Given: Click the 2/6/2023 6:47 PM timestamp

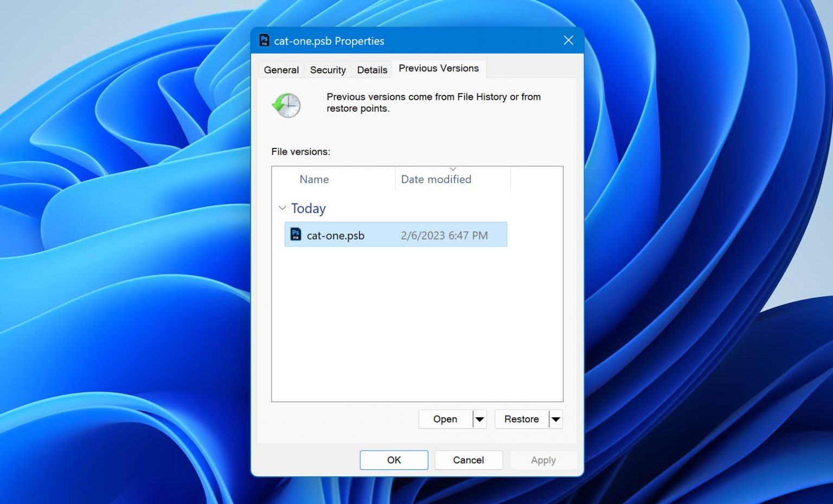Looking at the screenshot, I should point(445,235).
